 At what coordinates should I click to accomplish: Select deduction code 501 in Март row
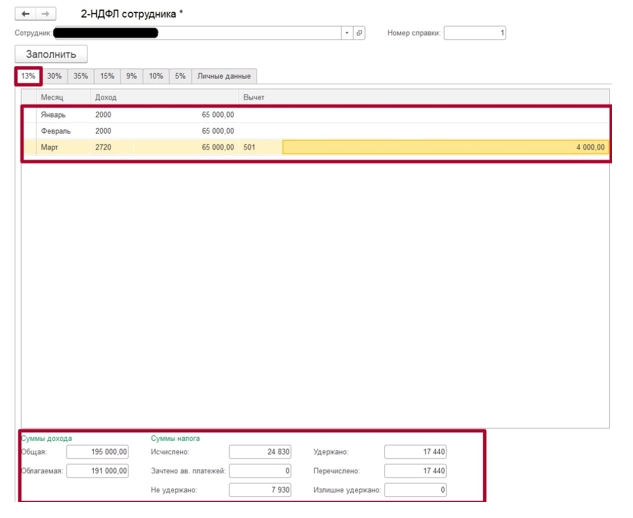(x=261, y=147)
